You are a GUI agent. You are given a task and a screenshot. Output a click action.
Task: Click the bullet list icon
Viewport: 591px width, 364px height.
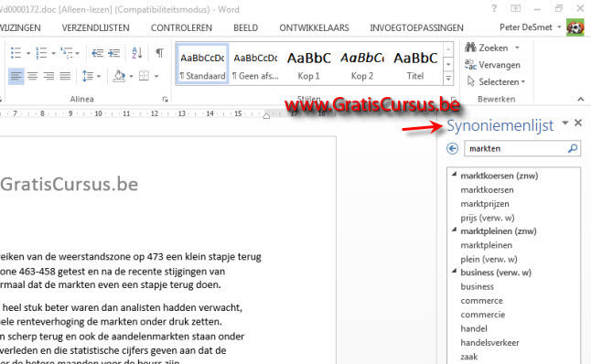(16, 53)
